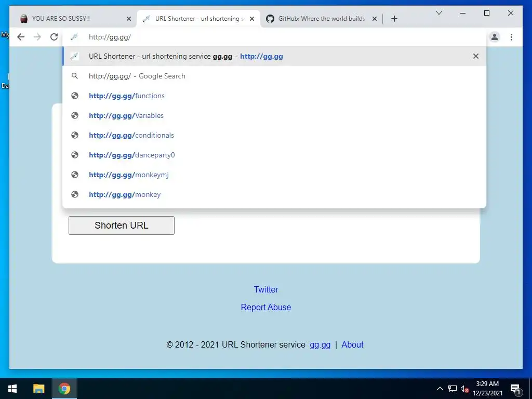This screenshot has width=532, height=399.
Task: Open the Report Abuse link
Action: coord(266,307)
